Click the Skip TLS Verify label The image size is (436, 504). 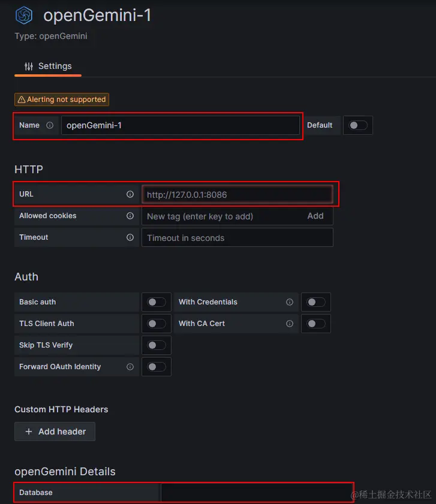(x=46, y=345)
